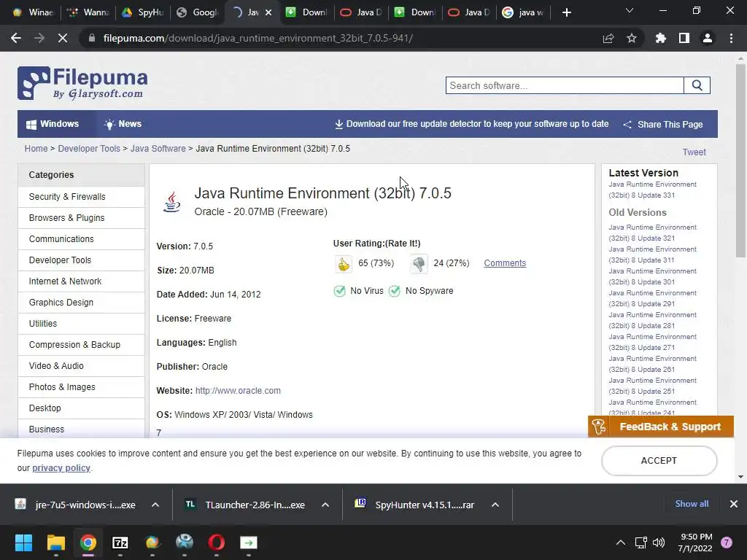The height and width of the screenshot is (560, 747).
Task: Open Graphics Design category
Action: click(x=82, y=303)
